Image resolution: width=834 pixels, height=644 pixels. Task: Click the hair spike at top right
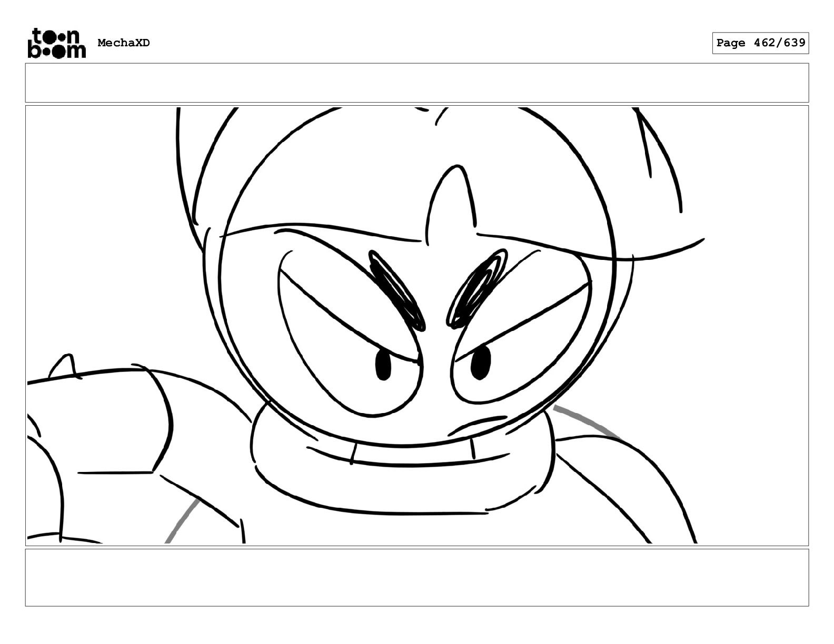coord(658,158)
